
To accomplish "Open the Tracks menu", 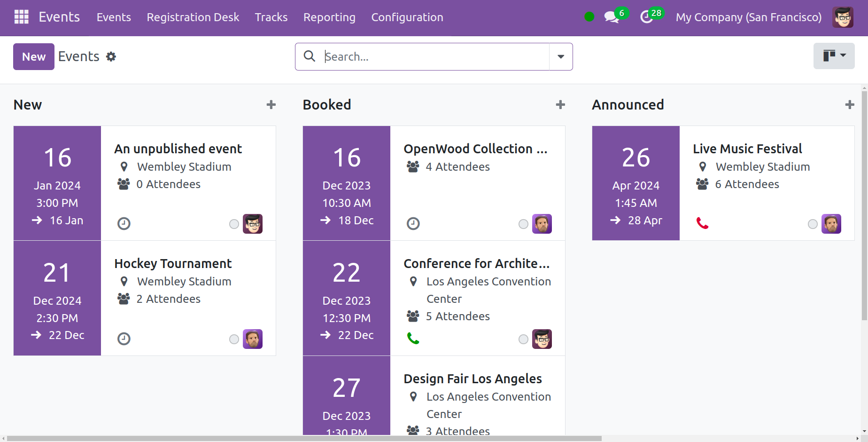I will point(271,17).
